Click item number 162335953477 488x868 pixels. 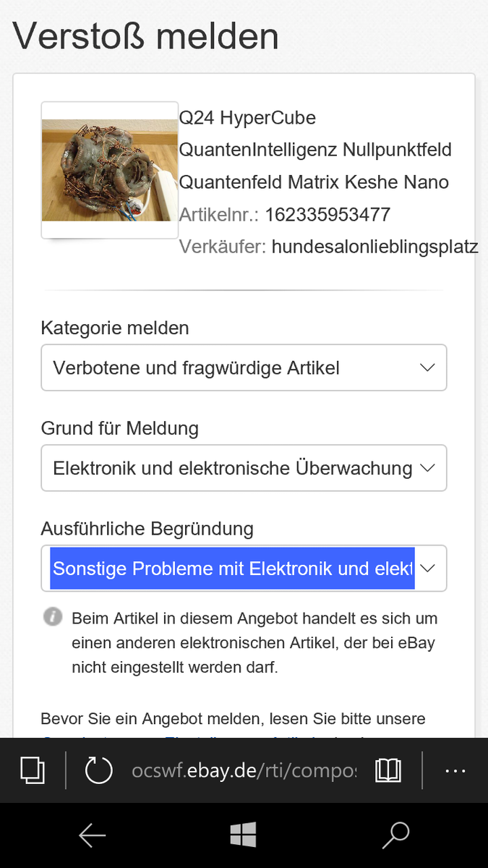coord(328,215)
